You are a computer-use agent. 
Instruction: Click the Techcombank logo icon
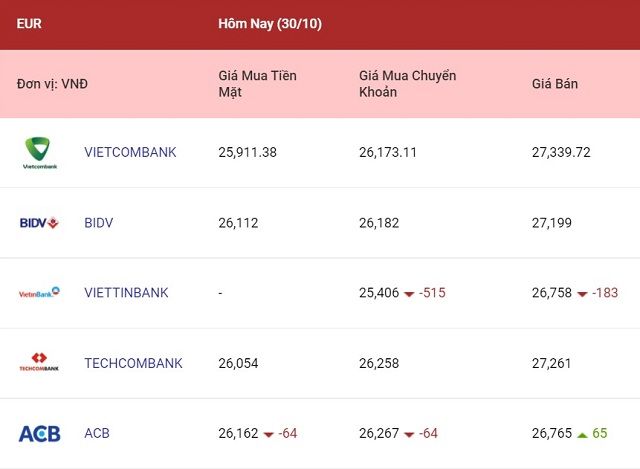click(40, 363)
